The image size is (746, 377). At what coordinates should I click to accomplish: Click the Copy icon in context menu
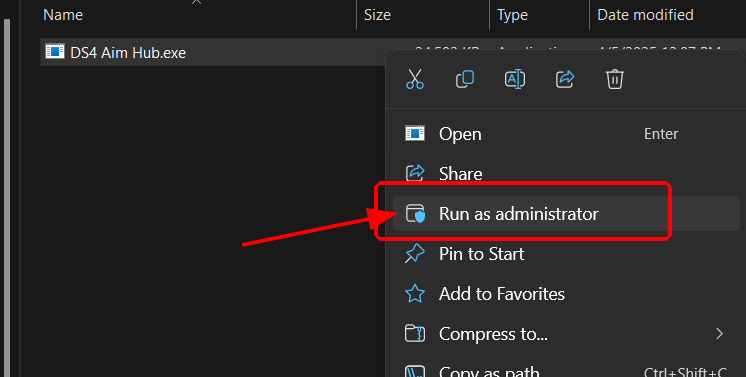coord(465,79)
